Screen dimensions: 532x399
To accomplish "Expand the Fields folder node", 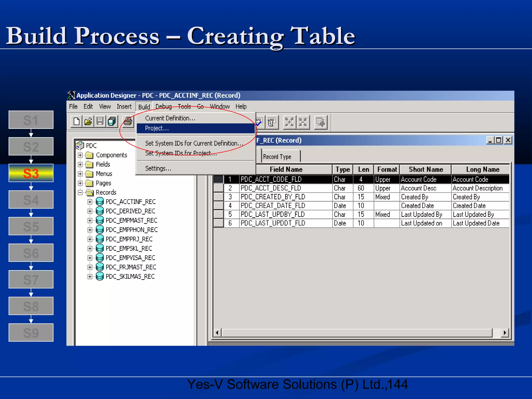I will click(80, 164).
